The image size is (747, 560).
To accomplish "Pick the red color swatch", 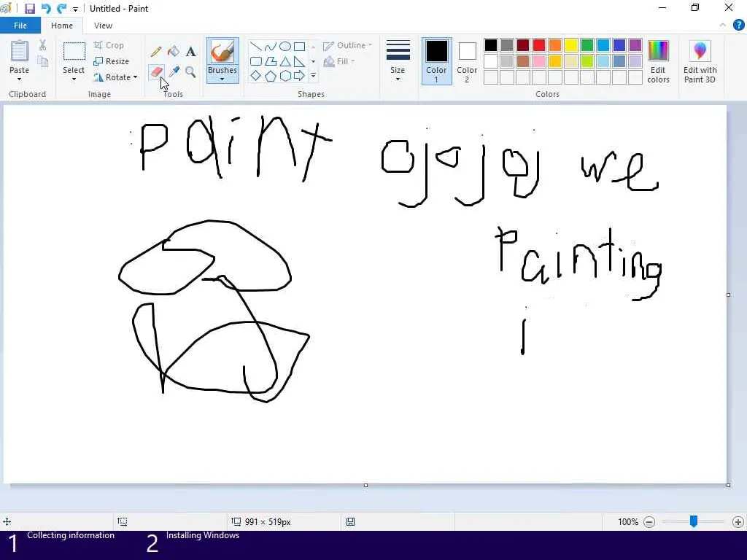I will point(539,45).
